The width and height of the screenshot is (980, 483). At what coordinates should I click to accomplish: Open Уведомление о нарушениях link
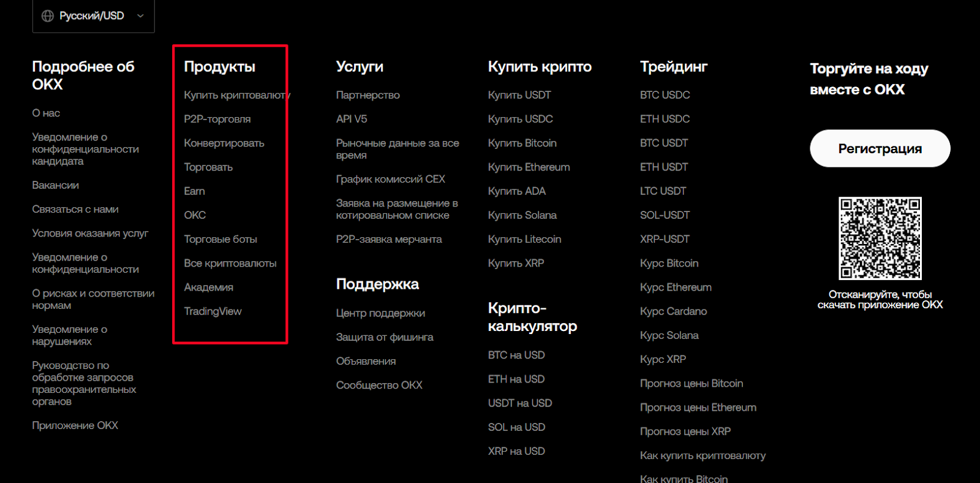coord(70,335)
